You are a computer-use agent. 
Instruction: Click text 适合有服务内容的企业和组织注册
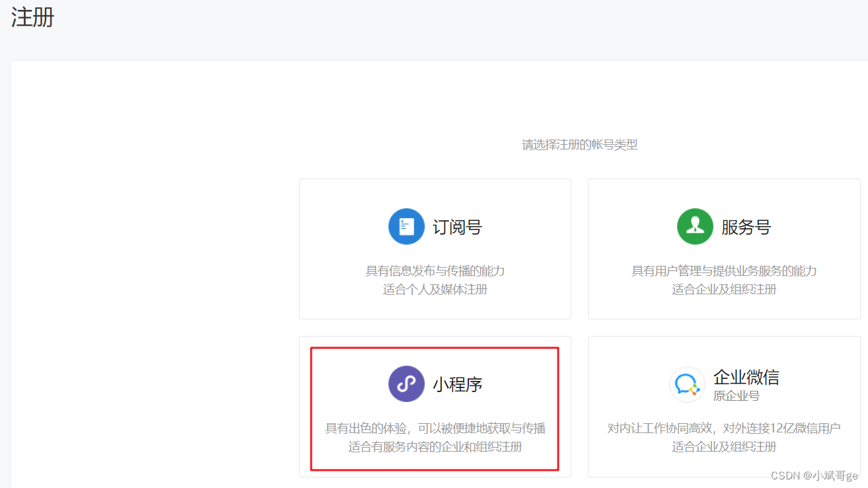[x=435, y=447]
